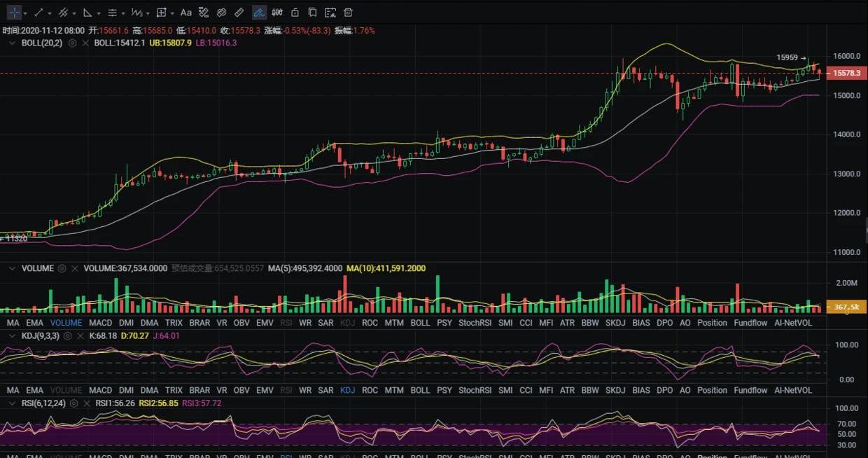The image size is (868, 458).
Task: Open the crosshair cursor dropdown arrow
Action: click(x=26, y=13)
